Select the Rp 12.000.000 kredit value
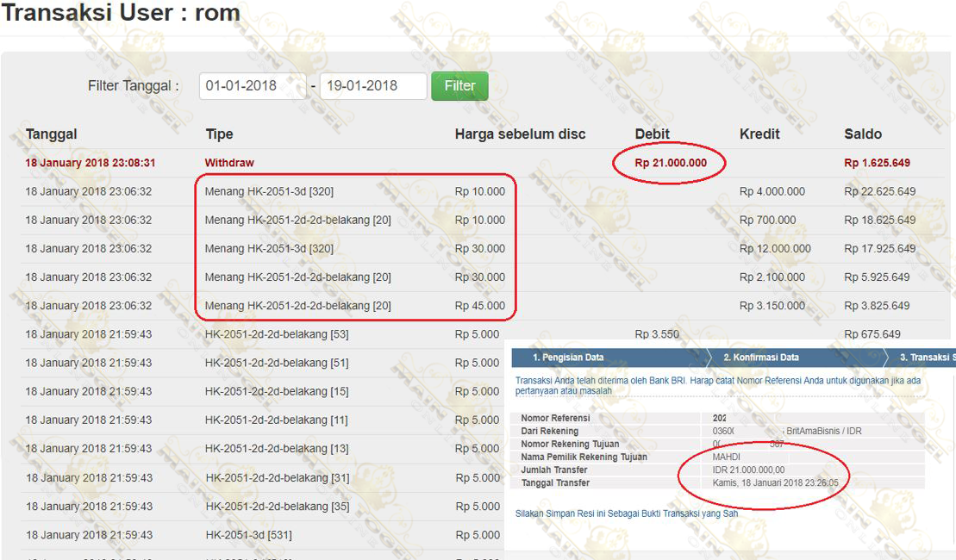Viewport: 956px width, 560px height. 775,249
